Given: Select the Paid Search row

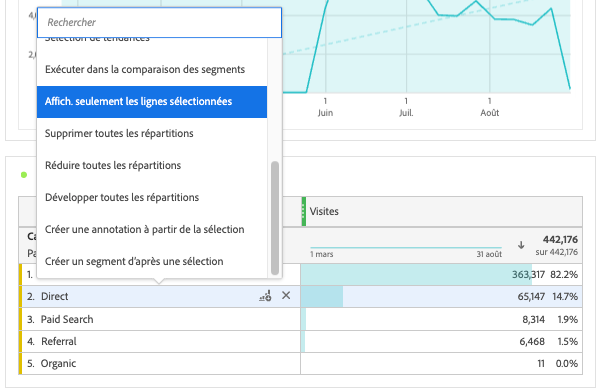Looking at the screenshot, I should pyautogui.click(x=159, y=319).
